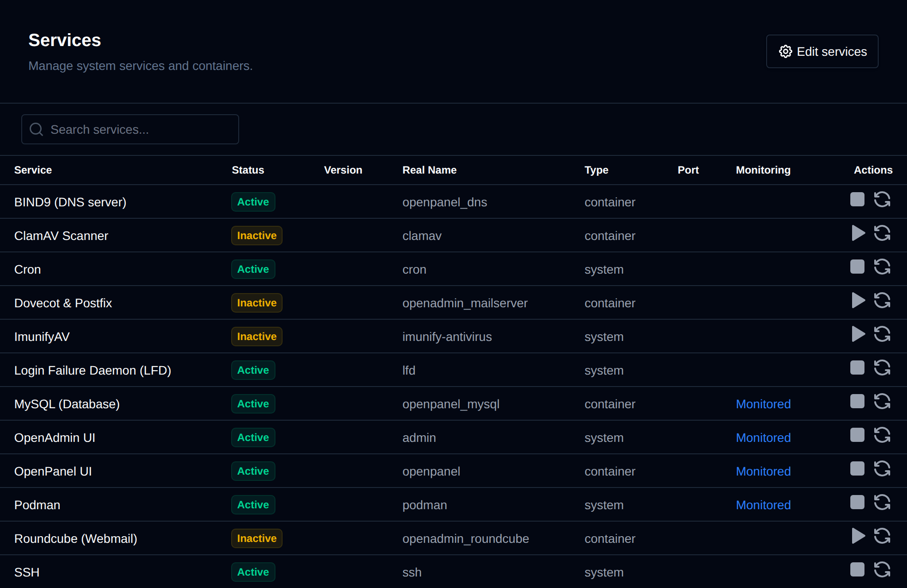Click the Type column header

click(x=596, y=170)
